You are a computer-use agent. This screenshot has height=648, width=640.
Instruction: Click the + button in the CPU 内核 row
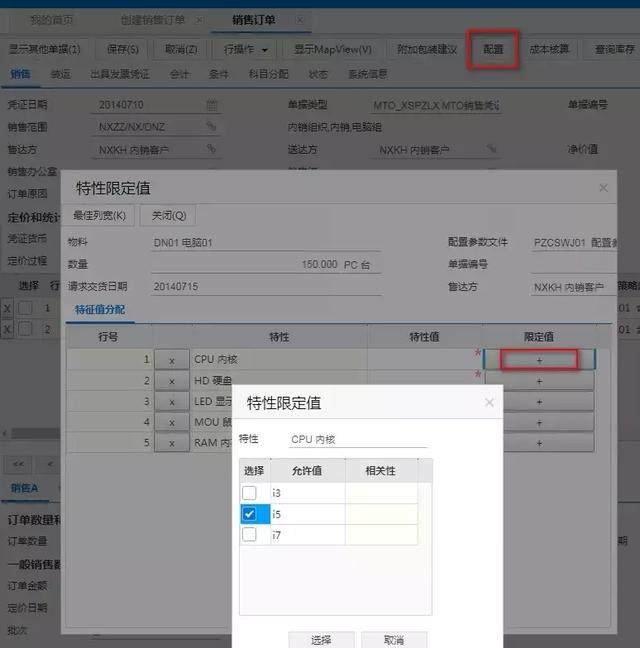[539, 359]
